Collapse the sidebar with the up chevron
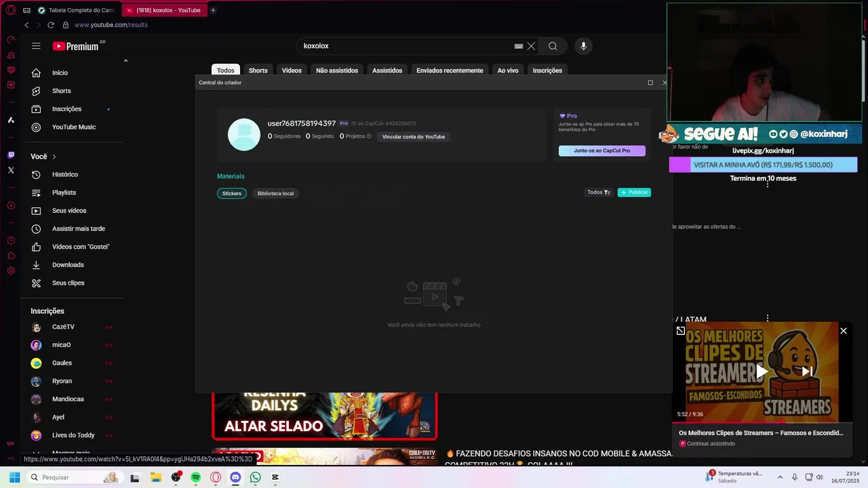The image size is (868, 488). [125, 61]
